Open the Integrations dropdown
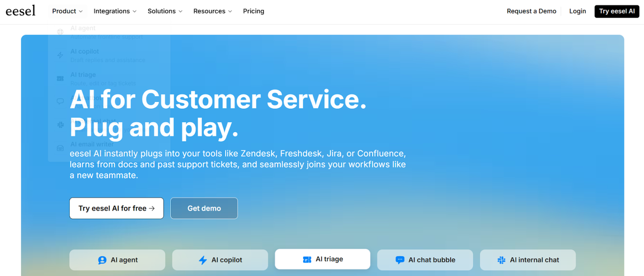This screenshot has height=276, width=644. pos(115,11)
